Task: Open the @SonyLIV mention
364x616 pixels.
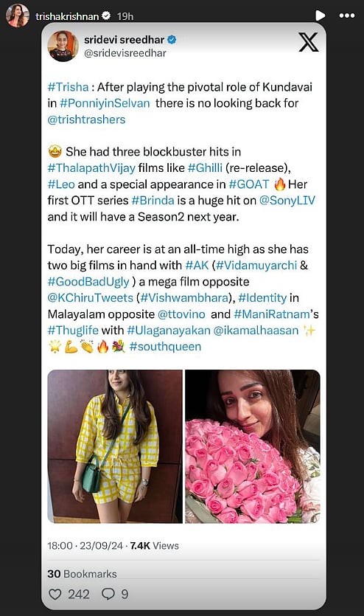Action: tap(287, 201)
